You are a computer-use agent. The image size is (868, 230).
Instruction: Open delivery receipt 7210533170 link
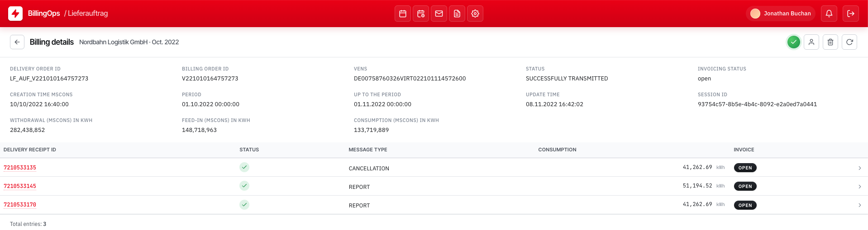point(20,205)
